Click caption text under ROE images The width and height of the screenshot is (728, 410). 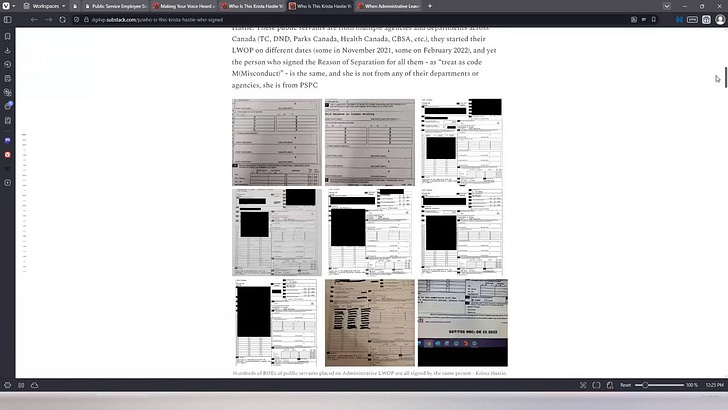(x=370, y=373)
